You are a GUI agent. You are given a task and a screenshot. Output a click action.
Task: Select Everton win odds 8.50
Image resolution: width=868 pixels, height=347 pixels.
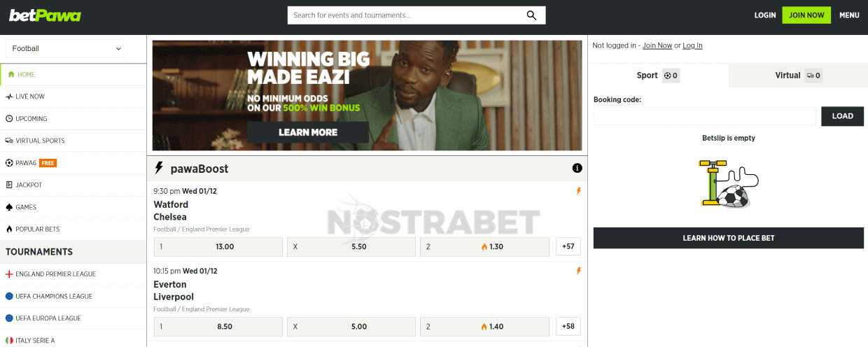point(218,327)
